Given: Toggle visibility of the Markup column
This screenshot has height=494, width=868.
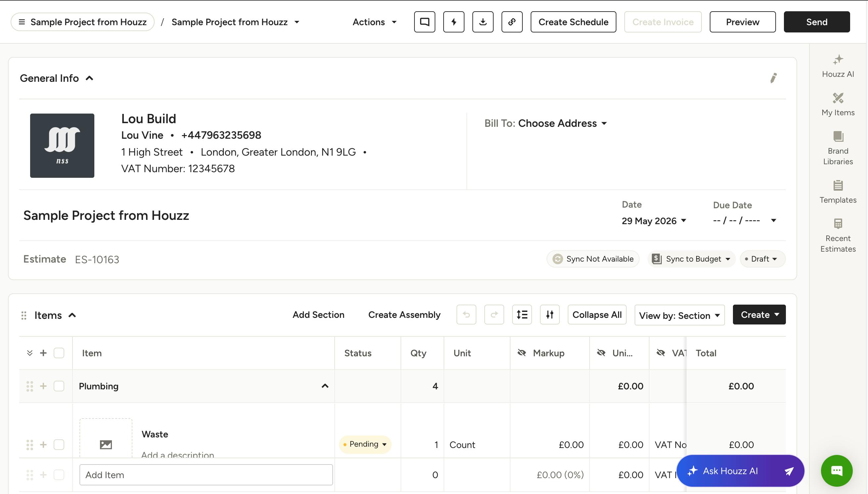Looking at the screenshot, I should pyautogui.click(x=522, y=353).
